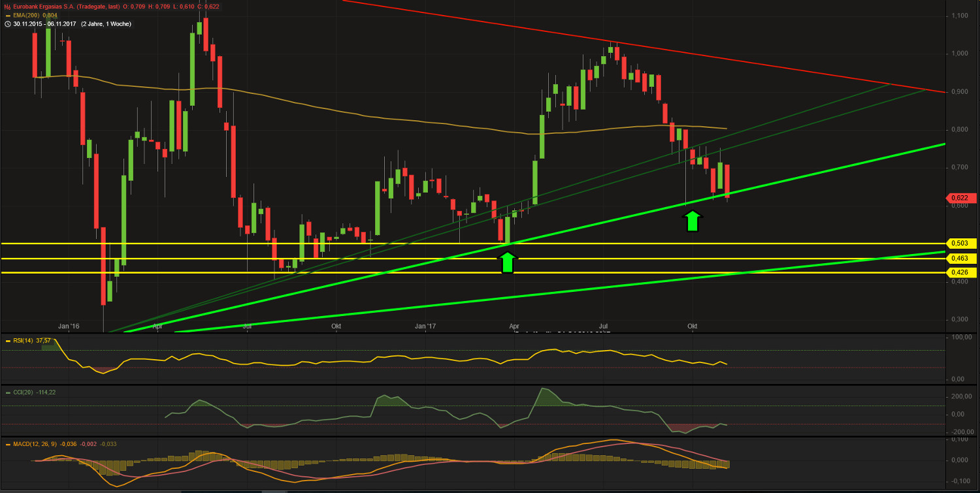Viewport: 980px width, 493px height.
Task: Click the red 0,622 current price tag
Action: click(960, 198)
